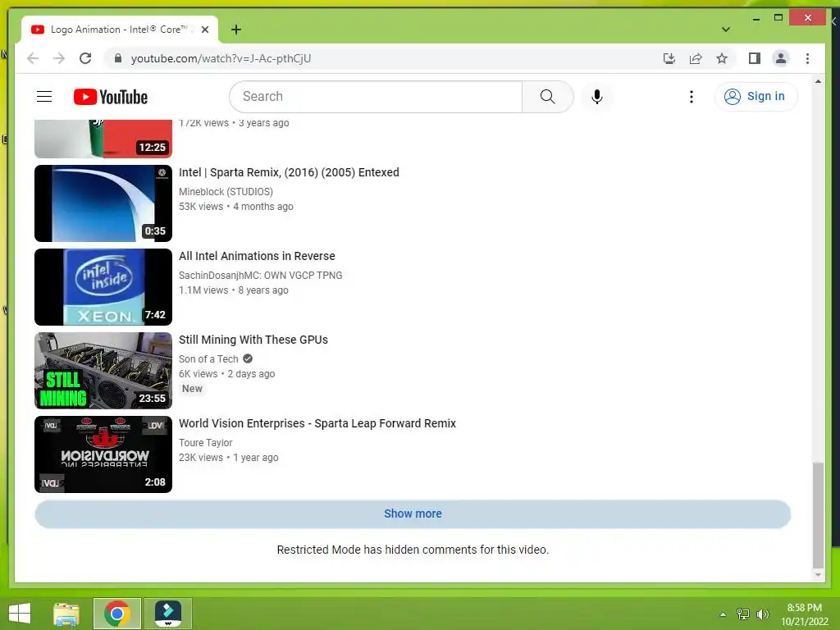The image size is (840, 630).
Task: Open channel Mineblock (STUDIOS)
Action: (x=226, y=192)
